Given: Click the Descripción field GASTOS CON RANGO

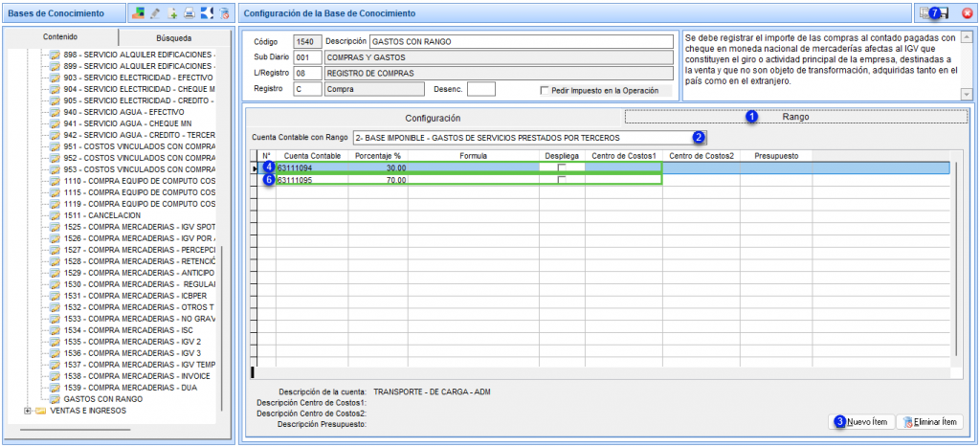Looking at the screenshot, I should click(522, 42).
